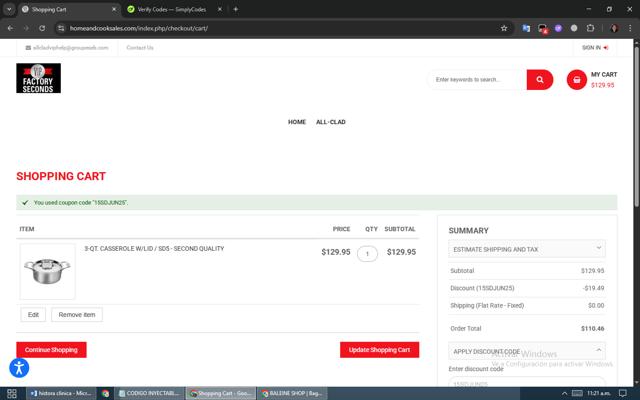Click the -$19.49 discount amount
The height and width of the screenshot is (400, 640).
pos(593,288)
